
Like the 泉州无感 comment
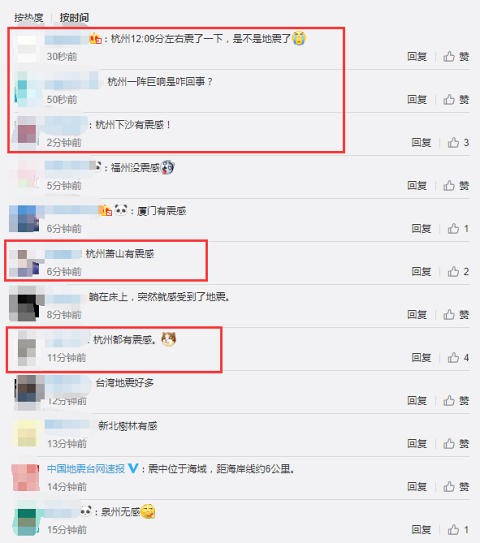pos(458,529)
